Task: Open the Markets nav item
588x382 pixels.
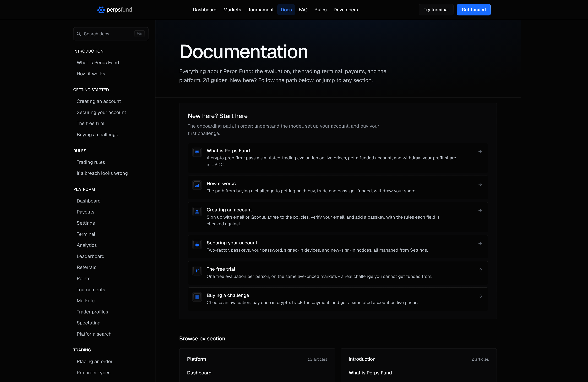Action: click(232, 10)
